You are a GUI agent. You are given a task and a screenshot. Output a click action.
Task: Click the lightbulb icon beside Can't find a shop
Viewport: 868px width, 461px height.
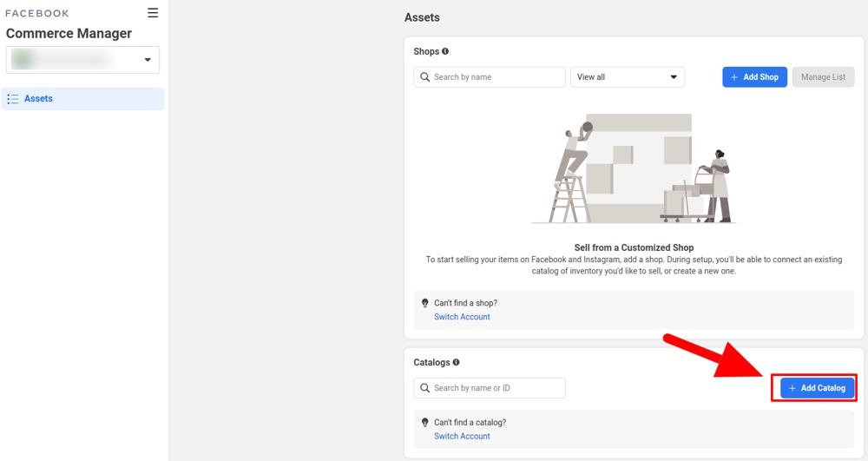[425, 303]
